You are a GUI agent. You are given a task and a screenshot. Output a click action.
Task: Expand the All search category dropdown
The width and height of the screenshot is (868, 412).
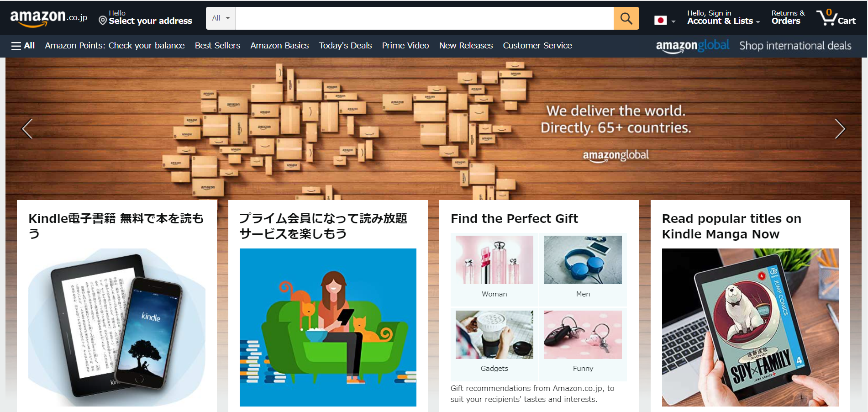click(x=221, y=18)
